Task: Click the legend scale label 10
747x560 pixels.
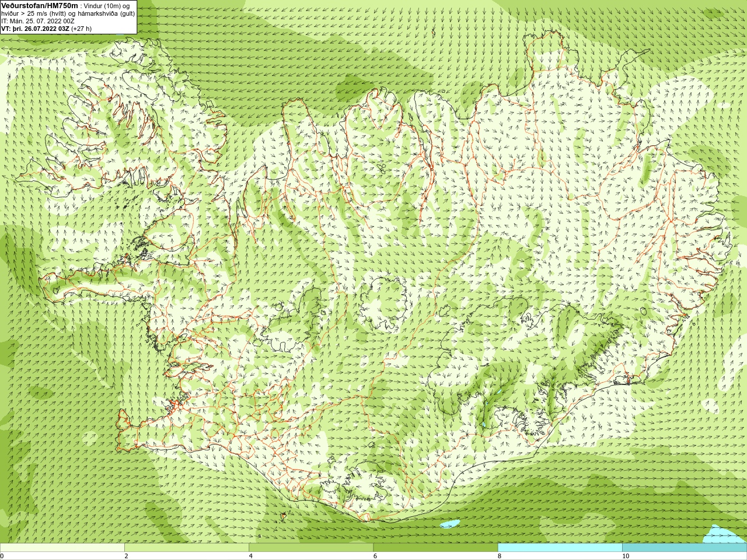Action: click(626, 556)
